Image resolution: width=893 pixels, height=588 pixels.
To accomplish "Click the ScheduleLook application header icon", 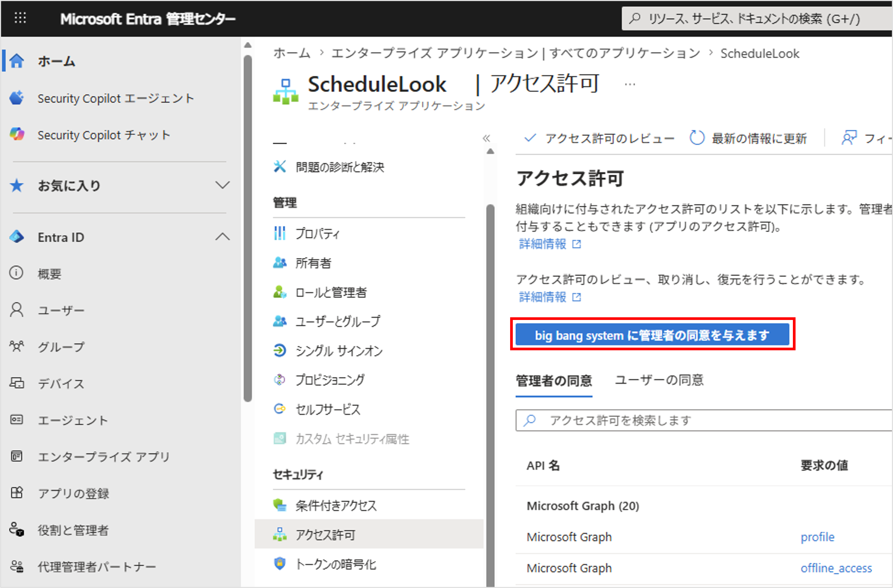I will (x=286, y=92).
